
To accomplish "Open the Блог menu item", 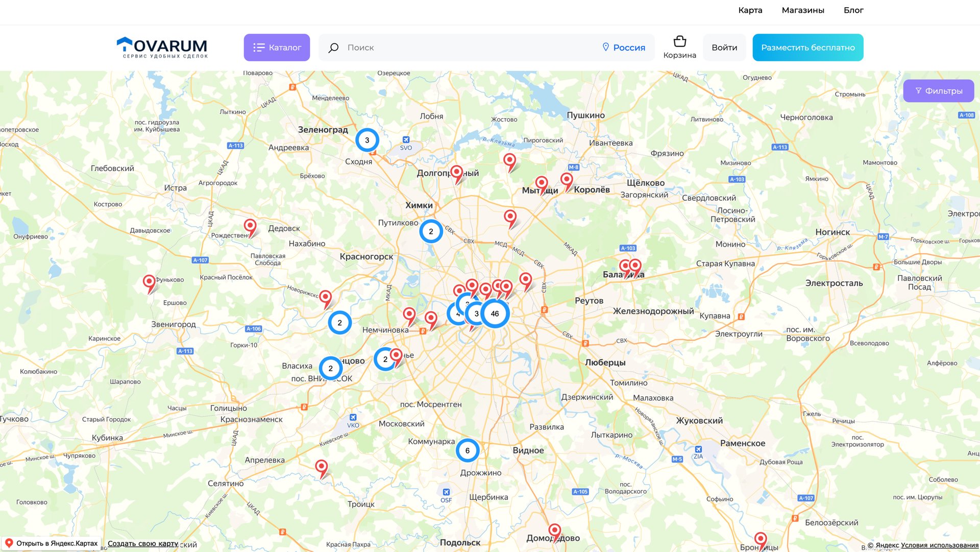I will (x=853, y=10).
